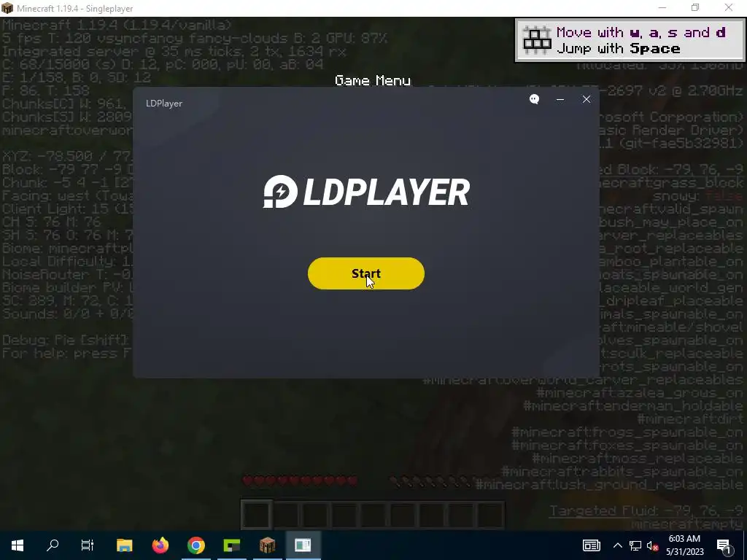Click the yellow Start button in LDPlayer
This screenshot has height=560, width=747.
(x=366, y=273)
